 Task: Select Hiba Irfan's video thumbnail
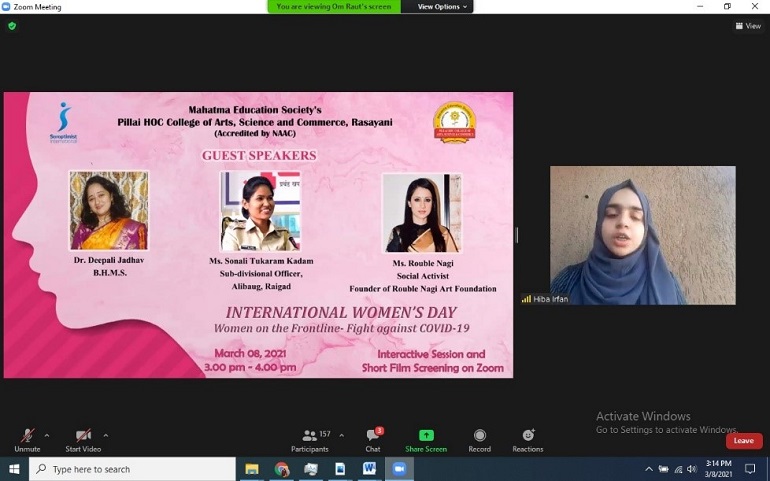pos(642,235)
